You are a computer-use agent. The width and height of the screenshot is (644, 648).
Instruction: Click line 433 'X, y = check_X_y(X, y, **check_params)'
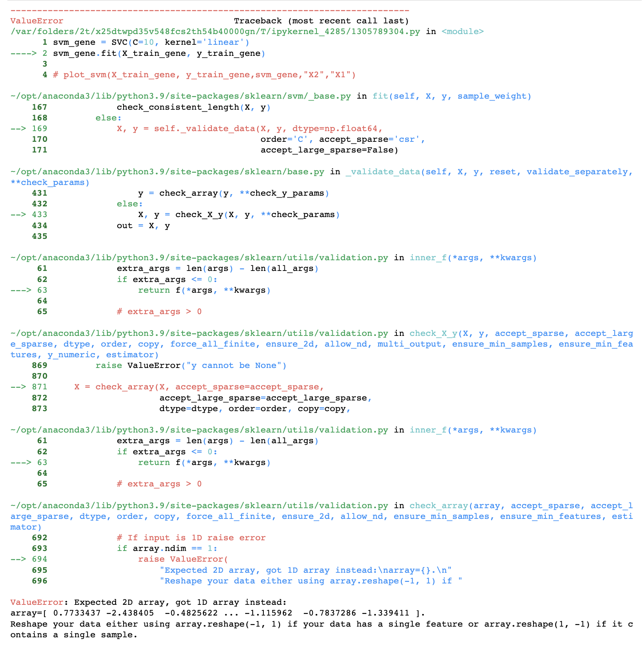(x=239, y=215)
